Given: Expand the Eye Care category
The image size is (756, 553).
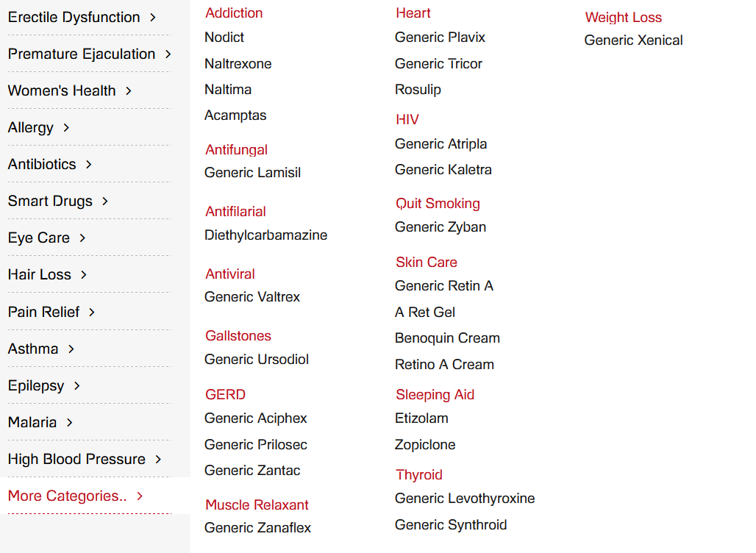Looking at the screenshot, I should point(40,238).
